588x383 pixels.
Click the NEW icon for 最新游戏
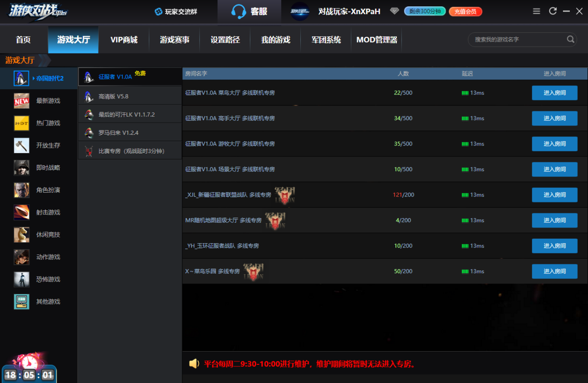22,101
